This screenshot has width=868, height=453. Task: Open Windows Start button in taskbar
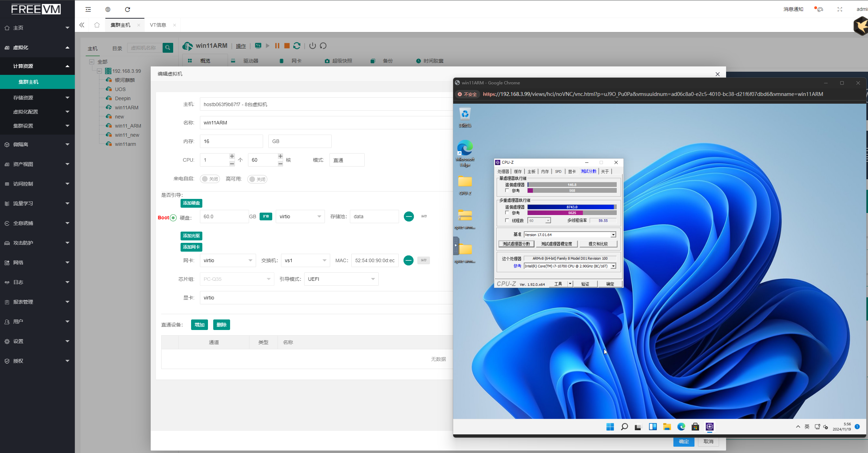coord(610,427)
